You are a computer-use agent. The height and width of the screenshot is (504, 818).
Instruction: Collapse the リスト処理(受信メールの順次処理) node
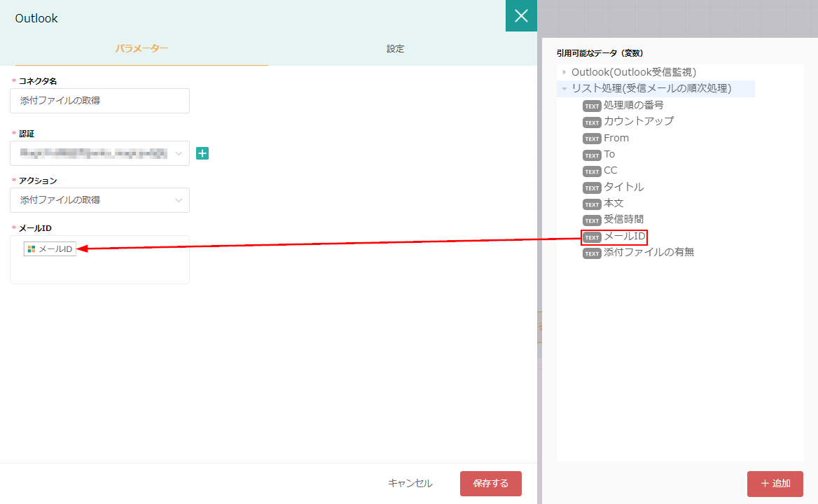tap(564, 89)
